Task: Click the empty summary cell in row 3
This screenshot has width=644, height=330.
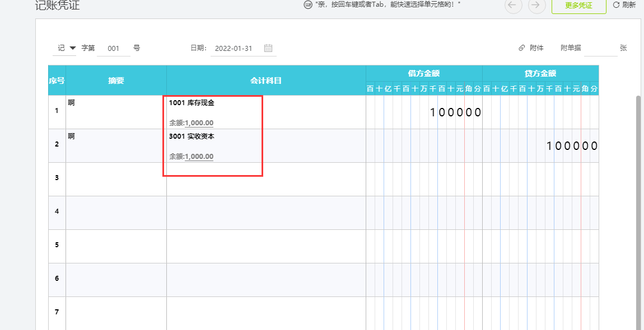Action: 116,180
